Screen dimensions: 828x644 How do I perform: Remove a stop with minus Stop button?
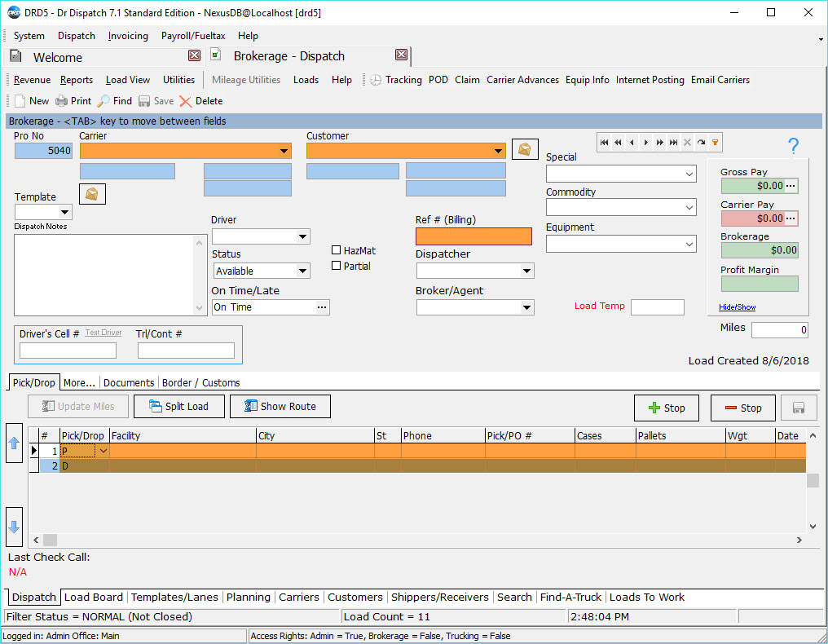click(743, 408)
